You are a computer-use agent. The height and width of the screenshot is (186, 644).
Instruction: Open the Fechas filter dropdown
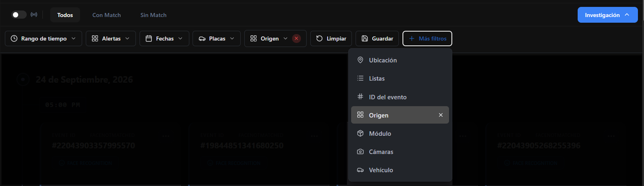[x=164, y=38]
